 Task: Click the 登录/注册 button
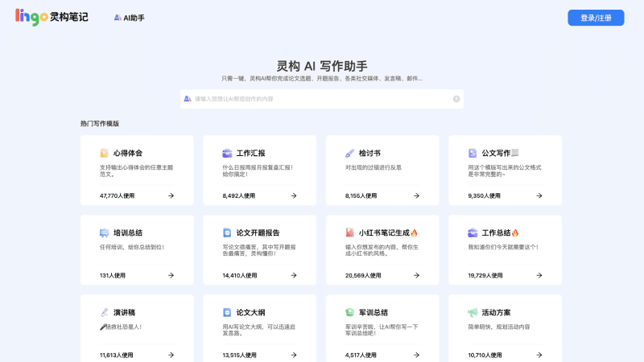[x=596, y=18]
